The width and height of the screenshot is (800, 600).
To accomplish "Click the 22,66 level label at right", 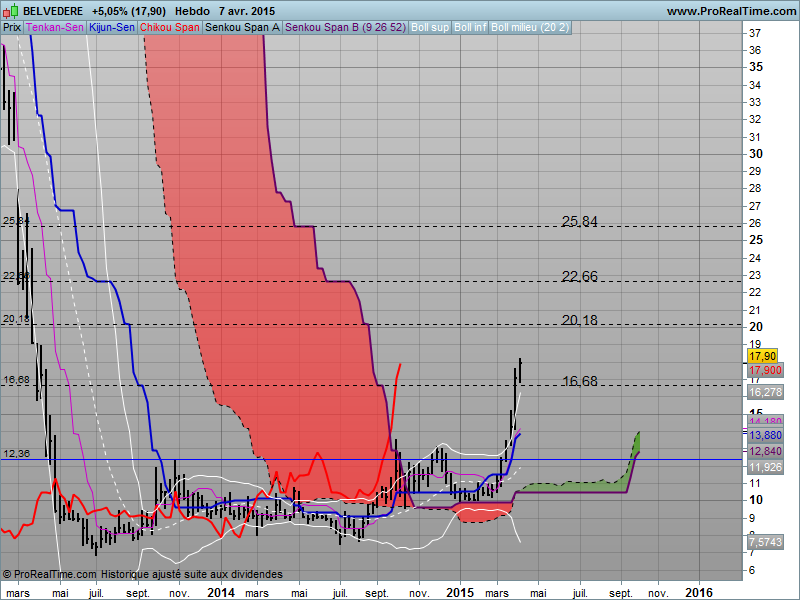I will (x=579, y=276).
